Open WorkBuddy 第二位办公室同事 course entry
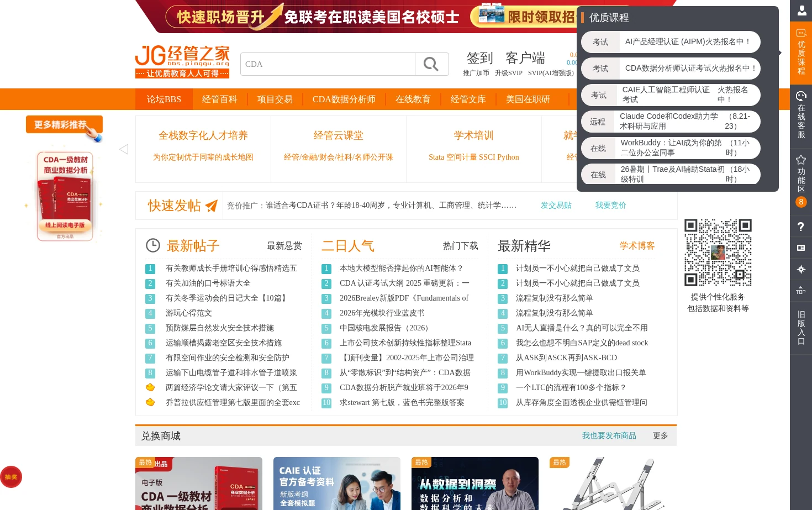 tap(671, 148)
